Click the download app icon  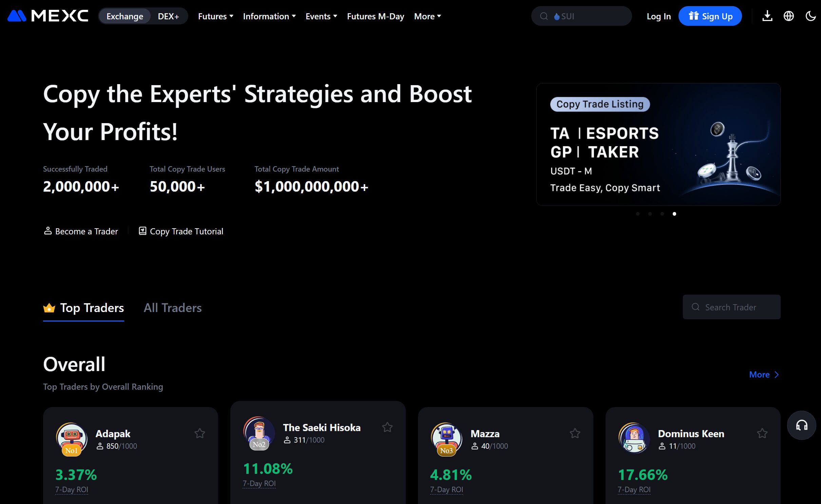point(767,16)
